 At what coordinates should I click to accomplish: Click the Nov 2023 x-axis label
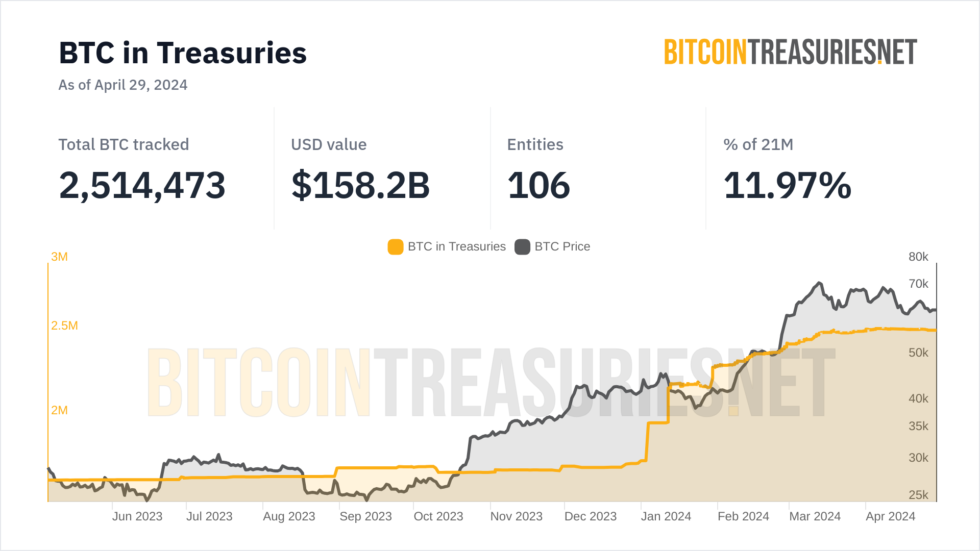516,516
